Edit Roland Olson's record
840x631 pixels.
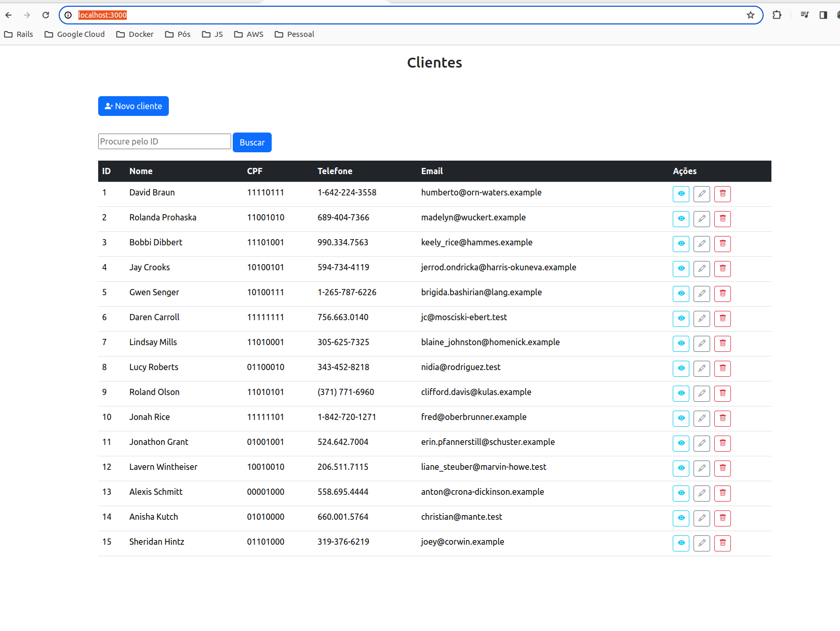701,393
